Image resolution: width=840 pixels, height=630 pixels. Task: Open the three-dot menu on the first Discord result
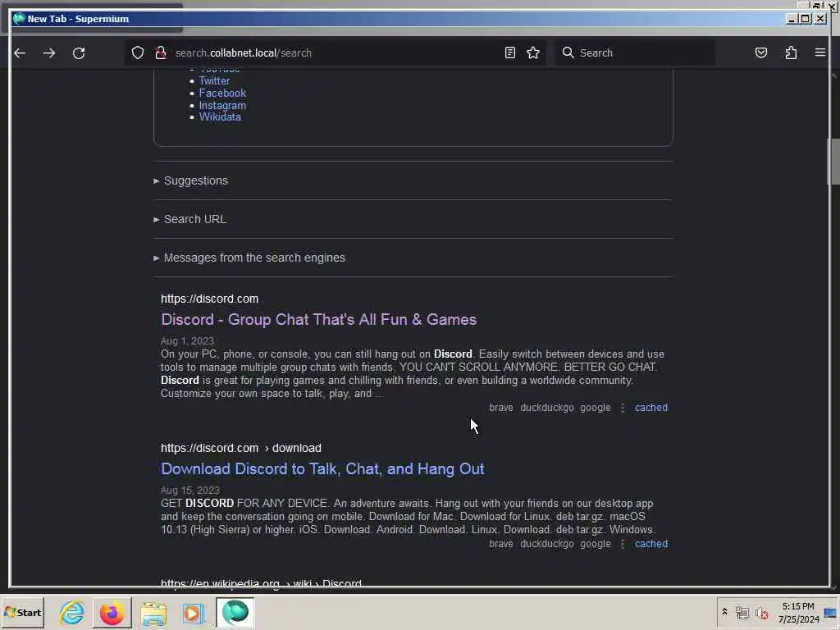[623, 408]
